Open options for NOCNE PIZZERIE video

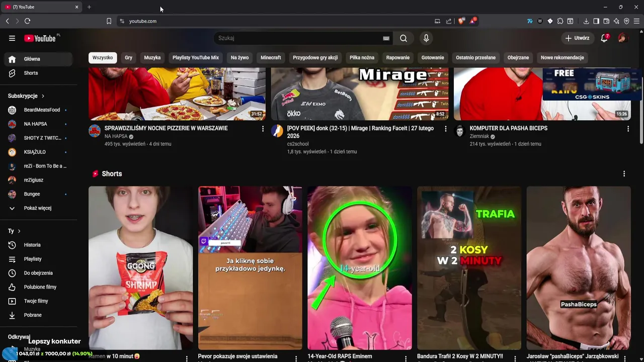[x=263, y=129]
